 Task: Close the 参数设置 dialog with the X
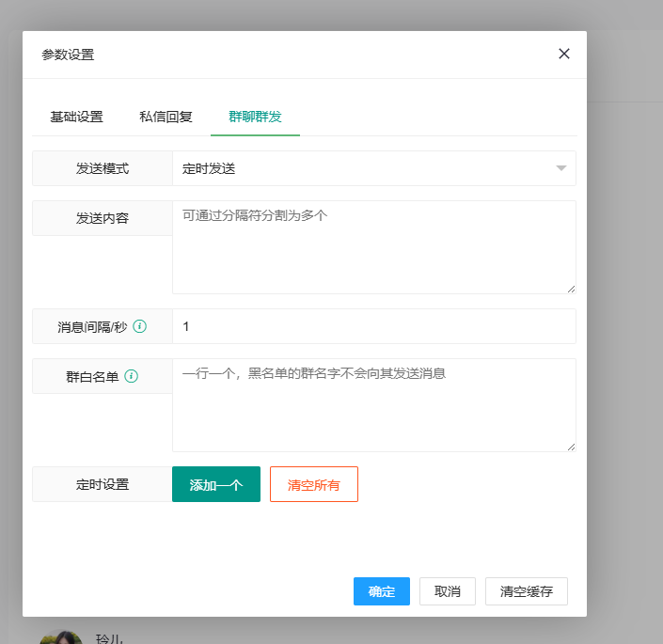click(x=564, y=54)
